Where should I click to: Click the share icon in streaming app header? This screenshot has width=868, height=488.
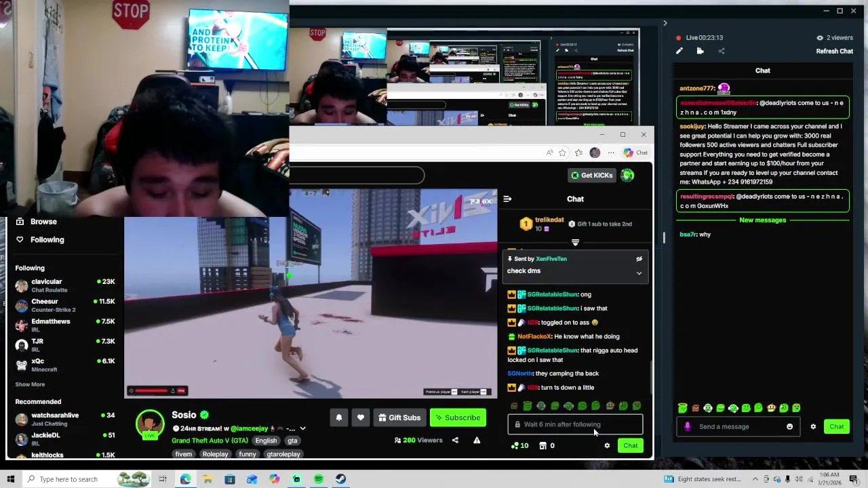721,52
